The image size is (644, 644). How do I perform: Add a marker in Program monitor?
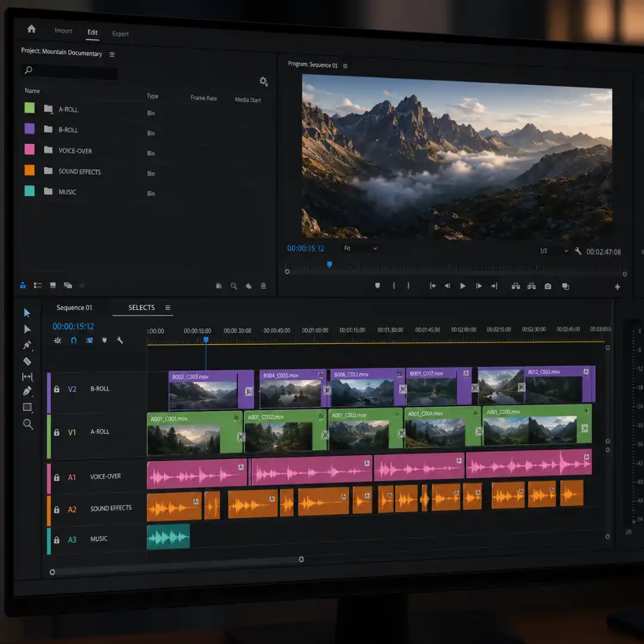[377, 286]
